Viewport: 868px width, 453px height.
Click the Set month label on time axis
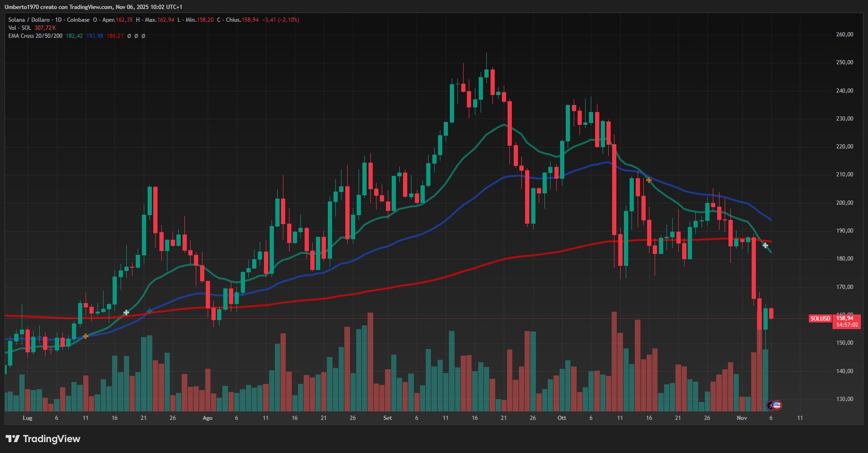pos(387,418)
